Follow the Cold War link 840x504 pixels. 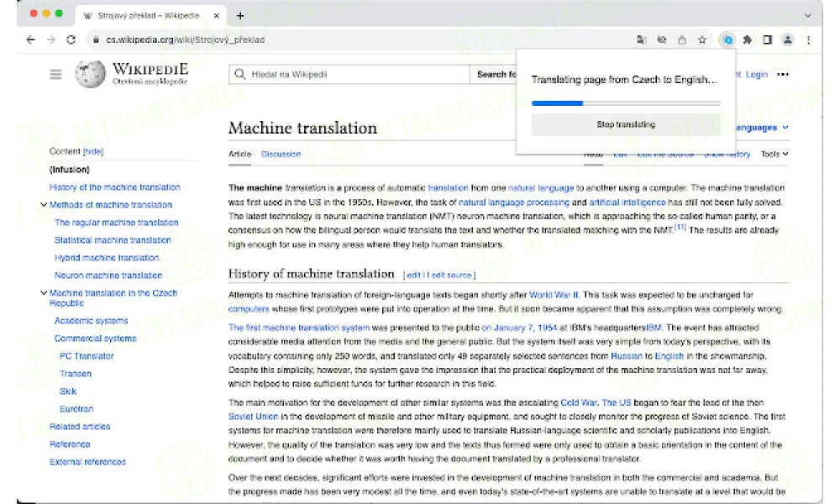click(x=579, y=402)
